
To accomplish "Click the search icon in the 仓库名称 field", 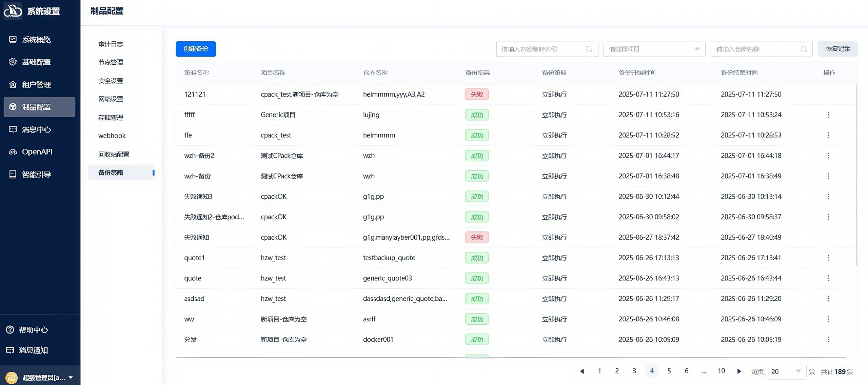I will [x=804, y=49].
